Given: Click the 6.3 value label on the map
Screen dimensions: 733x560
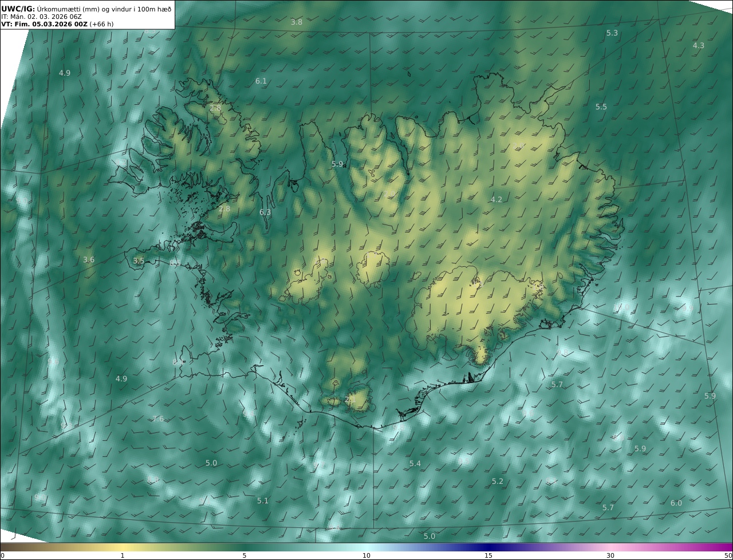Looking at the screenshot, I should pyautogui.click(x=265, y=212).
